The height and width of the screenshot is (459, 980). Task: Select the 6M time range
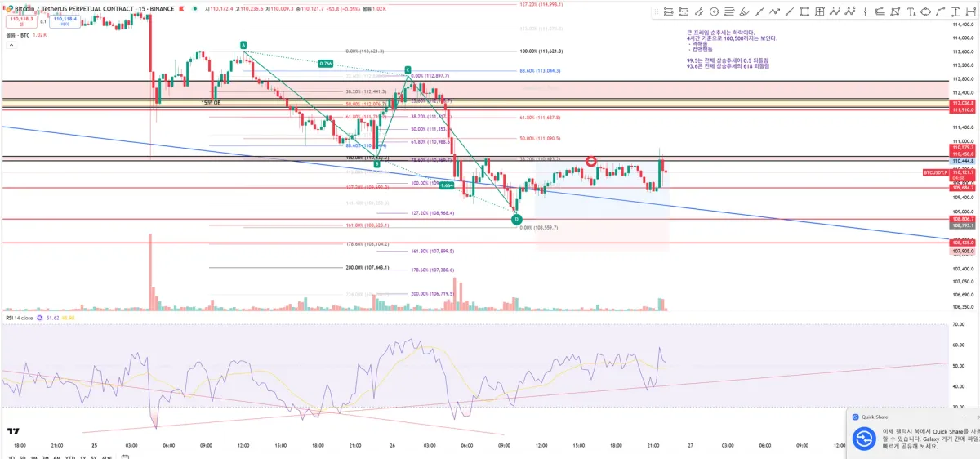(x=57, y=457)
